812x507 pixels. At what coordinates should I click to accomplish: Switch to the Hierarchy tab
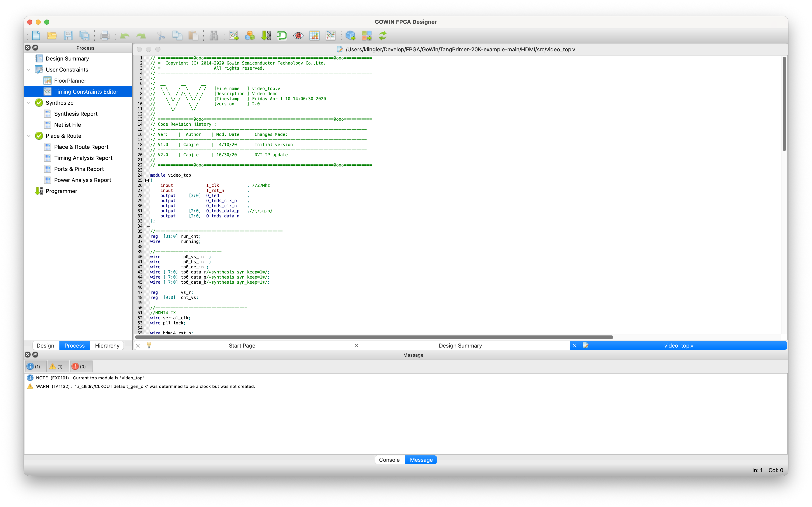point(107,346)
